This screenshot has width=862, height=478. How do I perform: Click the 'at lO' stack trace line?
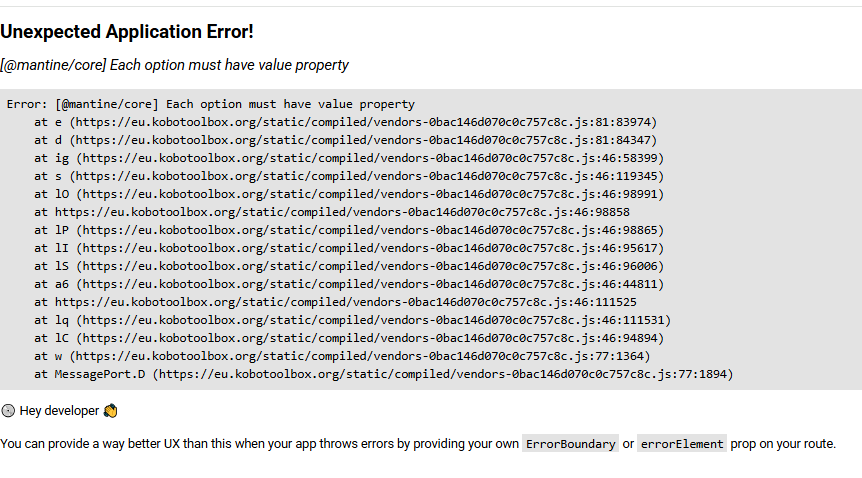349,194
